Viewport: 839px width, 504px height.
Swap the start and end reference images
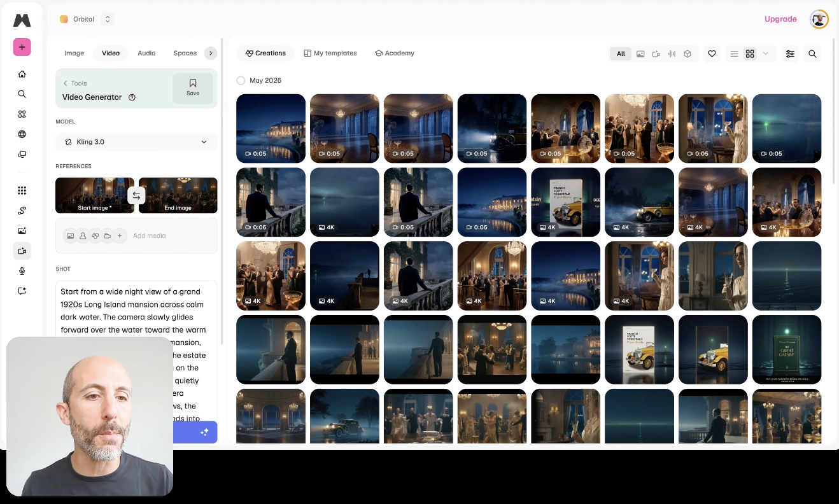[136, 195]
